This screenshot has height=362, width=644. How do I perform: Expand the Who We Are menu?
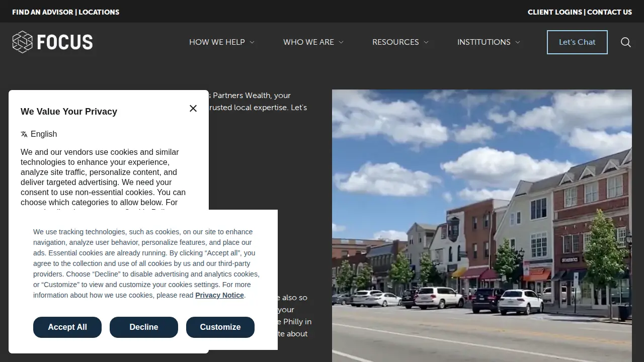pos(313,42)
